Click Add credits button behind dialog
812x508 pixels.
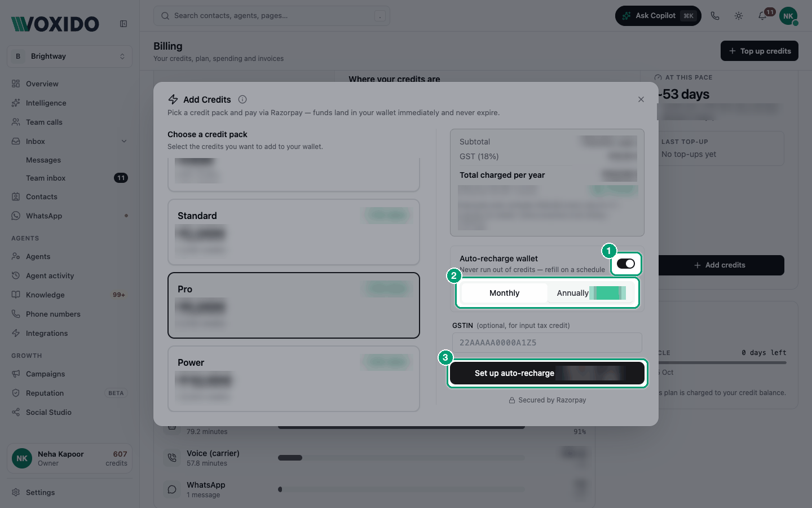(x=720, y=265)
